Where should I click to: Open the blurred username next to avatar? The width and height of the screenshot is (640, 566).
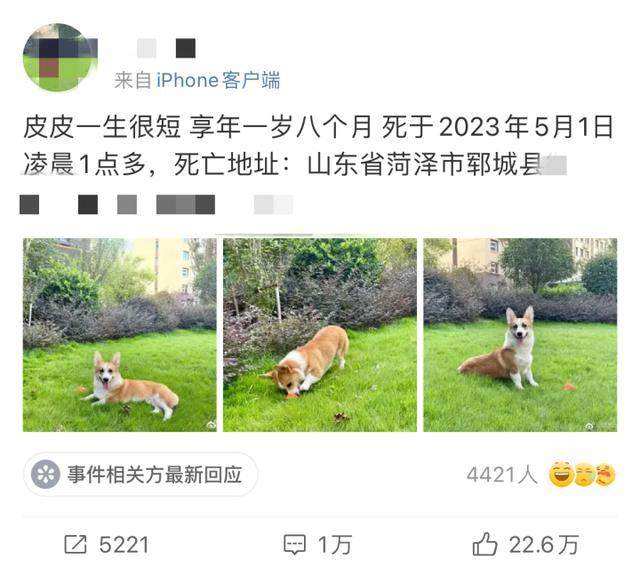point(166,49)
